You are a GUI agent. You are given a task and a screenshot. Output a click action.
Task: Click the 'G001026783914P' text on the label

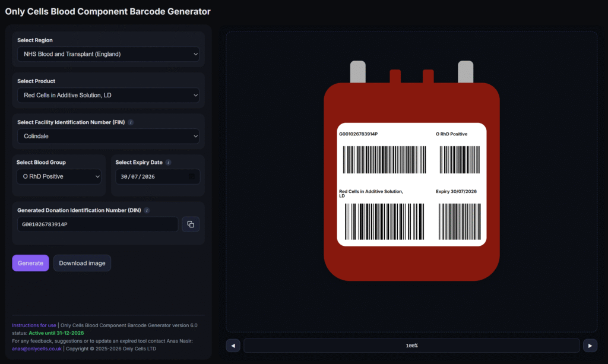point(358,134)
